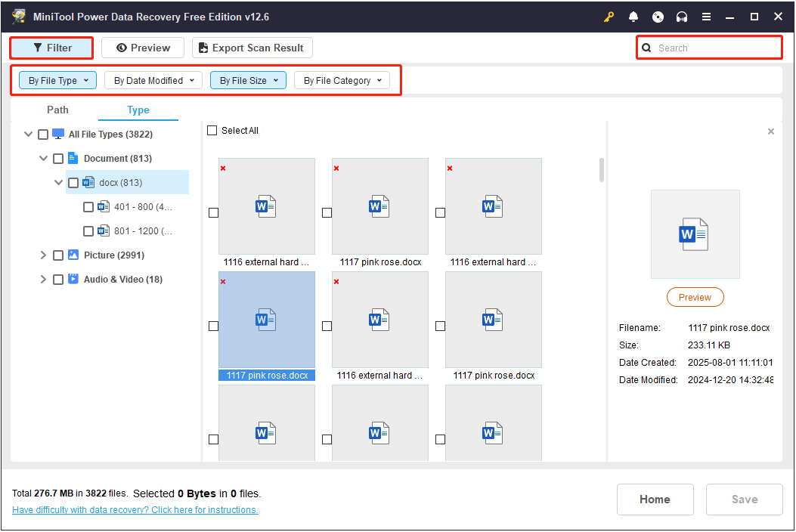Click the highlighted 1117 pink rose.docx thumbnail

(266, 320)
